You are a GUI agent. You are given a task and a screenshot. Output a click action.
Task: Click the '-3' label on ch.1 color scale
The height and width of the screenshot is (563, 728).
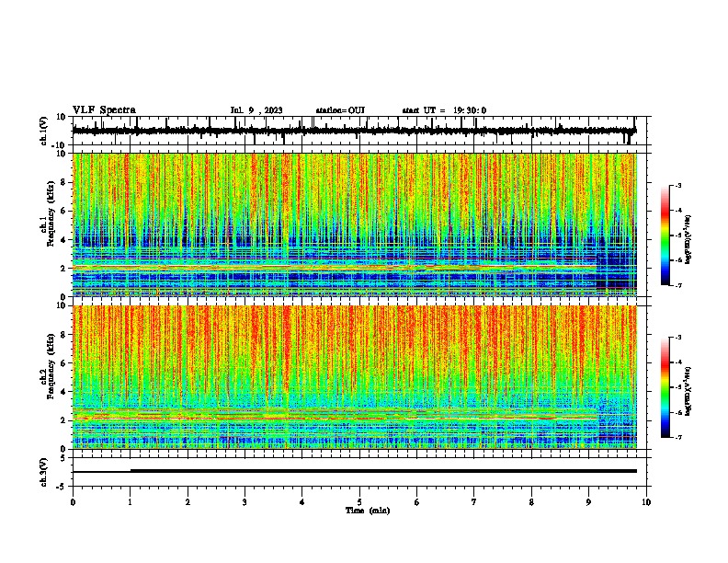[677, 185]
